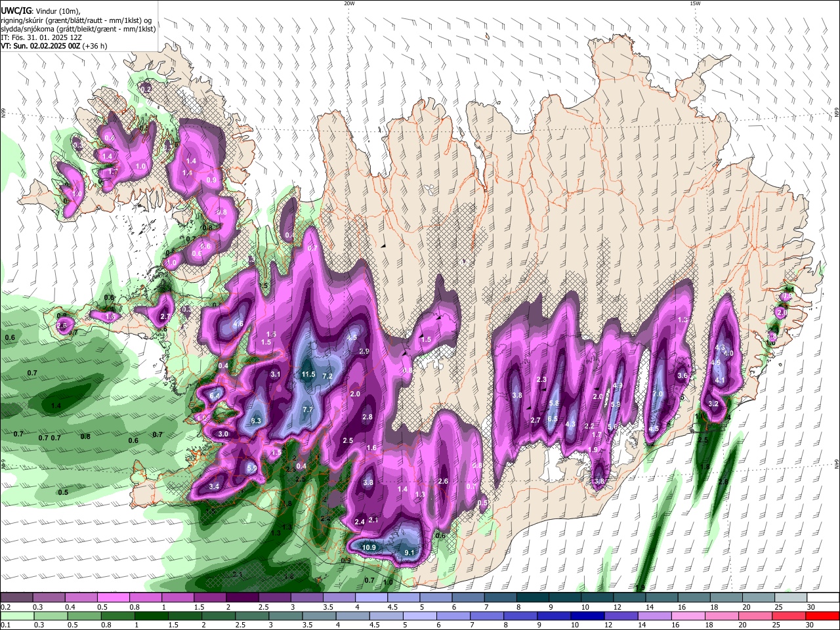This screenshot has width=840, height=630.
Task: Click the 7.7 precipitation value on the map
Action: tap(308, 409)
